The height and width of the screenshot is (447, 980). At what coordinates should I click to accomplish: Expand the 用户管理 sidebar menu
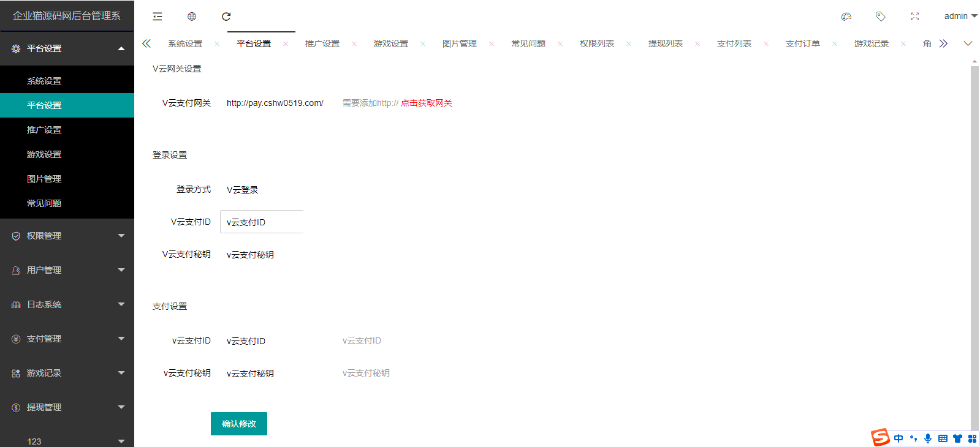67,270
